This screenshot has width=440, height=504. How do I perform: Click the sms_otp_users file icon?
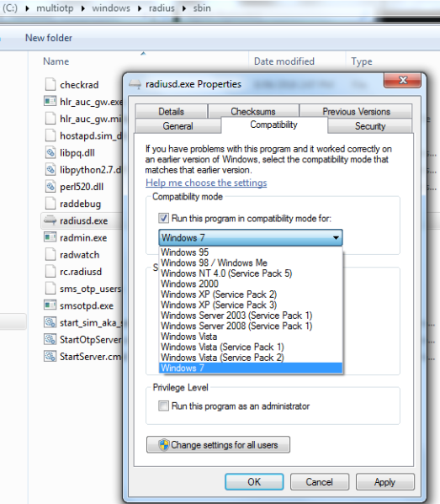click(x=50, y=289)
